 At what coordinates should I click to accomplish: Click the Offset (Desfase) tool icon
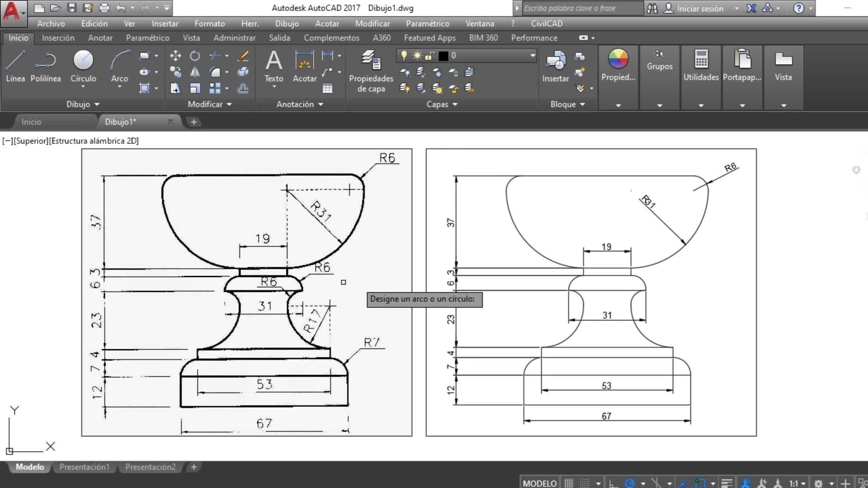click(x=243, y=88)
